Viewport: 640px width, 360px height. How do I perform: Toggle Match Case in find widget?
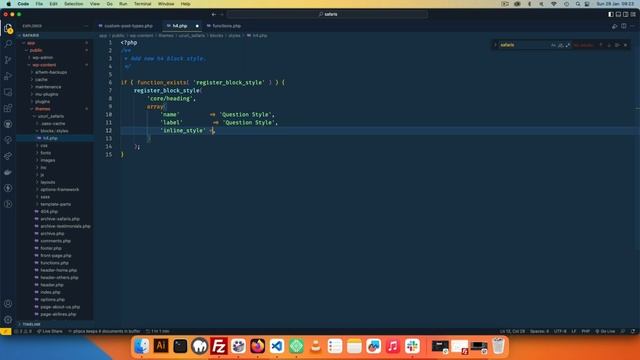[553, 45]
